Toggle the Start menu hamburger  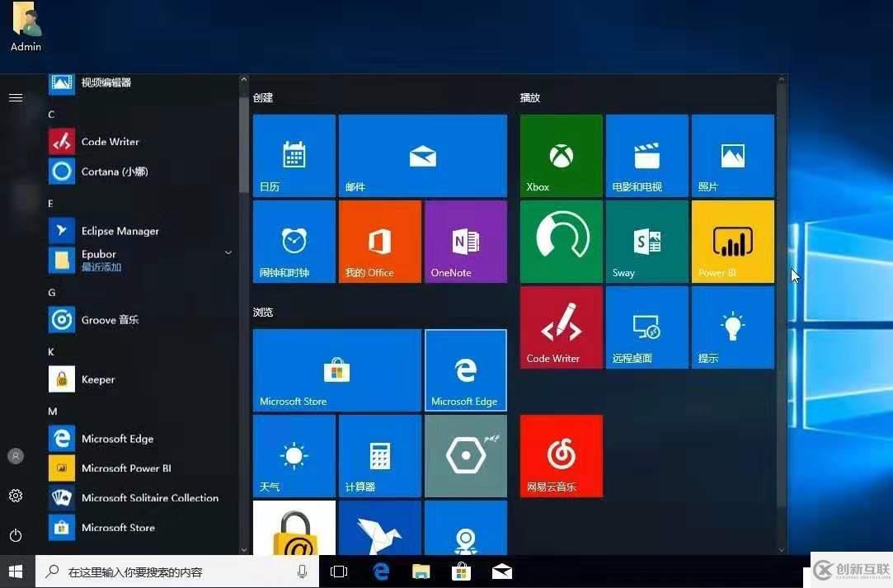click(x=15, y=97)
